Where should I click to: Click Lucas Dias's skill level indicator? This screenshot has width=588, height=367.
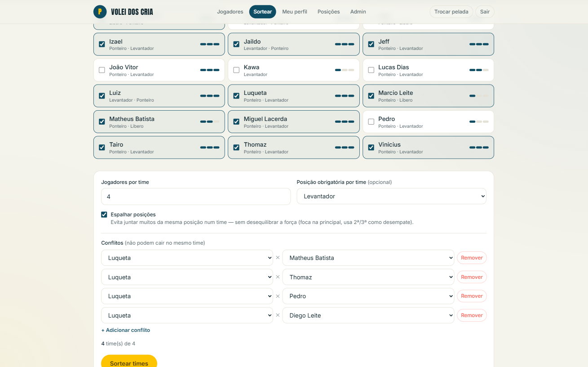[x=479, y=70]
